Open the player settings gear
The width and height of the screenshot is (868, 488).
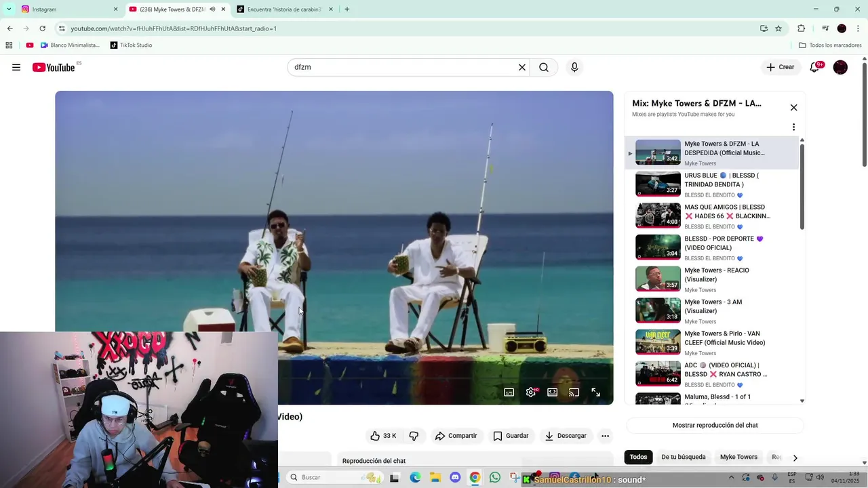531,392
